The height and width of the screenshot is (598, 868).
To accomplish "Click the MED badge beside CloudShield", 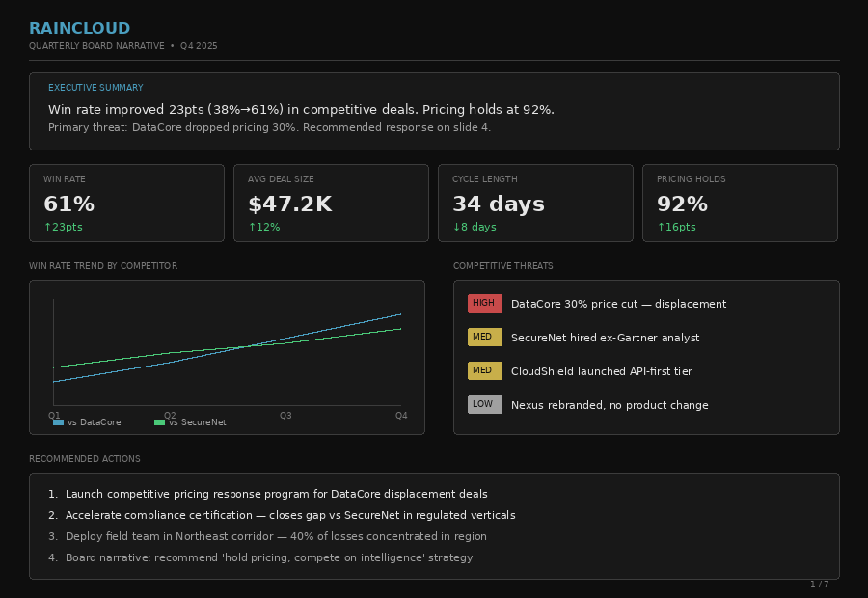I will coord(484,370).
